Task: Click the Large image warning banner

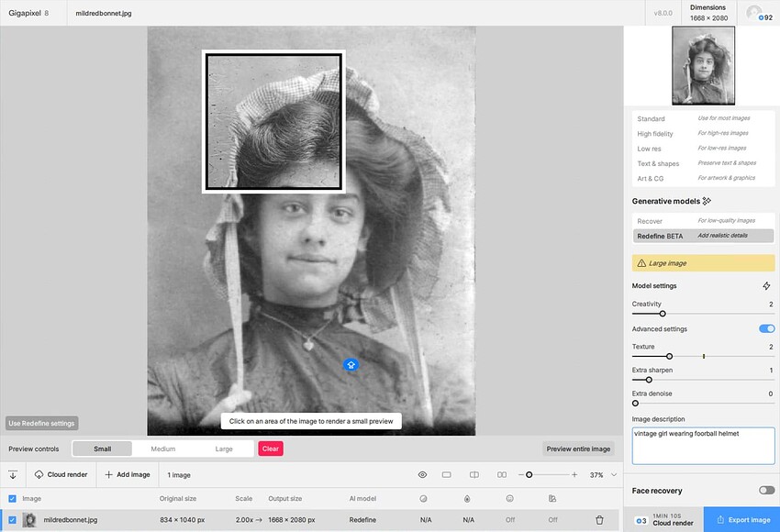Action: pyautogui.click(x=703, y=263)
